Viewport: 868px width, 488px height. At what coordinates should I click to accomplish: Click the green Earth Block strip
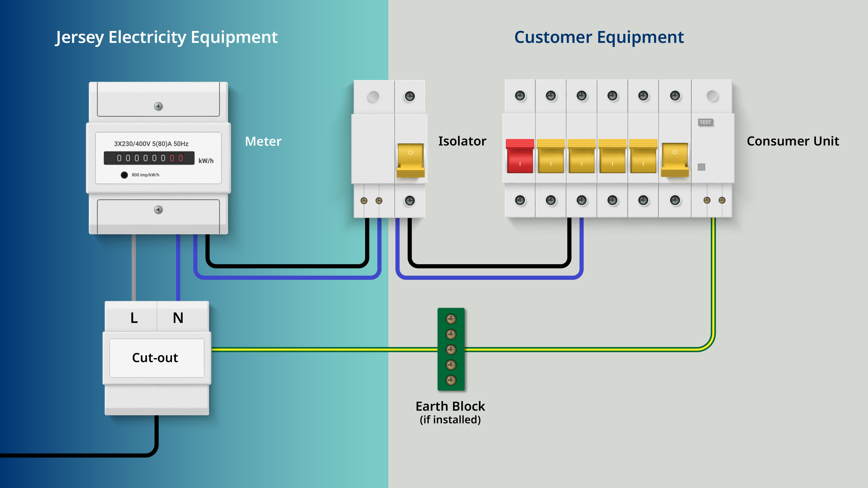[x=451, y=349]
